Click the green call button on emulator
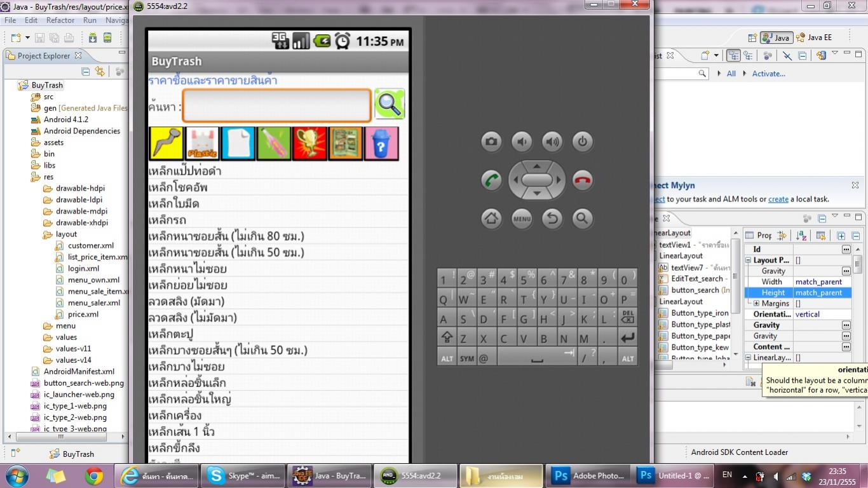 [491, 180]
